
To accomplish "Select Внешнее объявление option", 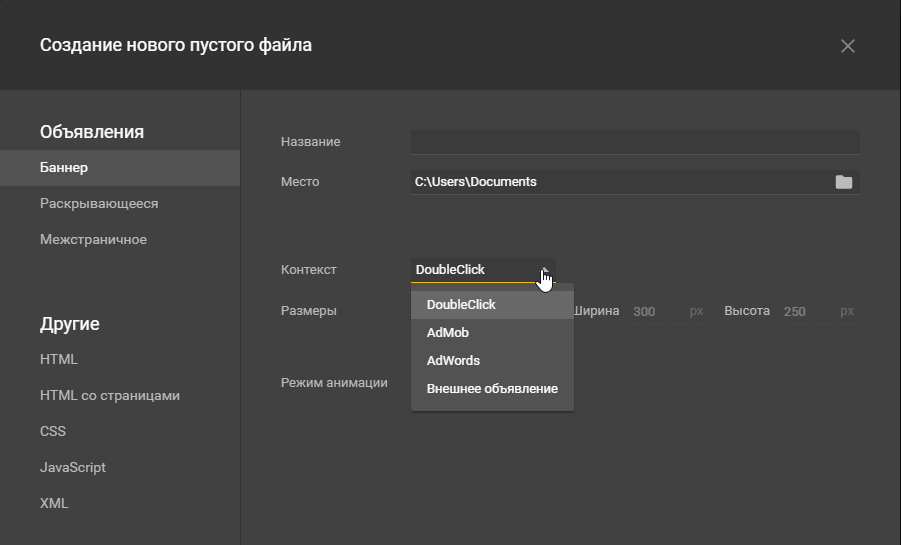I will coord(492,389).
